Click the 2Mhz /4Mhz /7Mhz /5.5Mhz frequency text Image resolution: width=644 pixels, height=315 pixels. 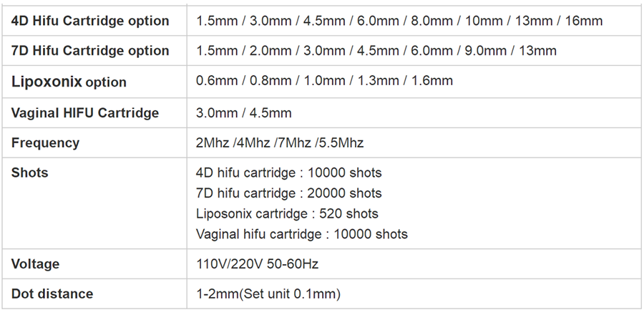point(280,143)
